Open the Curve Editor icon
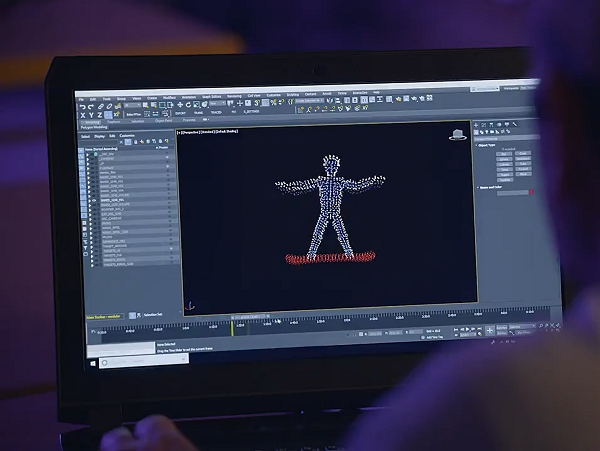This screenshot has width=600, height=451. [372, 99]
